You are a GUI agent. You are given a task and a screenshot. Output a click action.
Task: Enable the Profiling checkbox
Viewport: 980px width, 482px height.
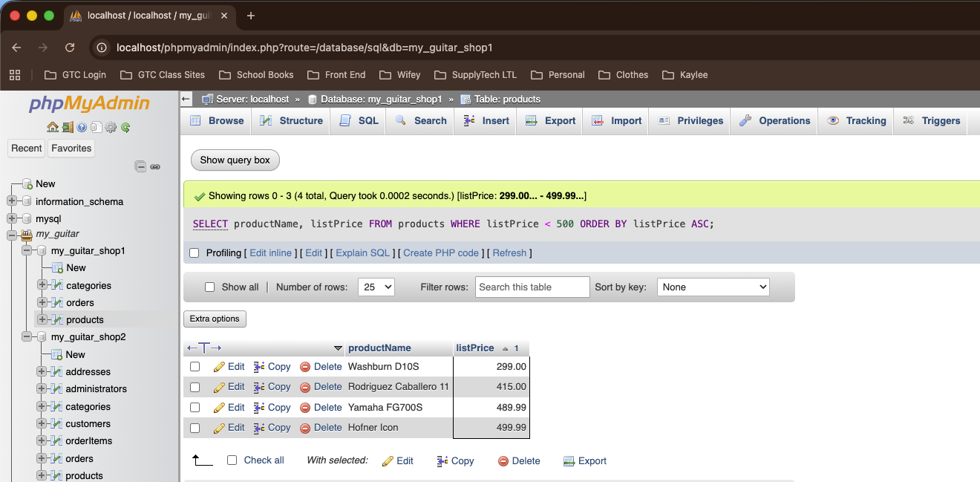195,253
